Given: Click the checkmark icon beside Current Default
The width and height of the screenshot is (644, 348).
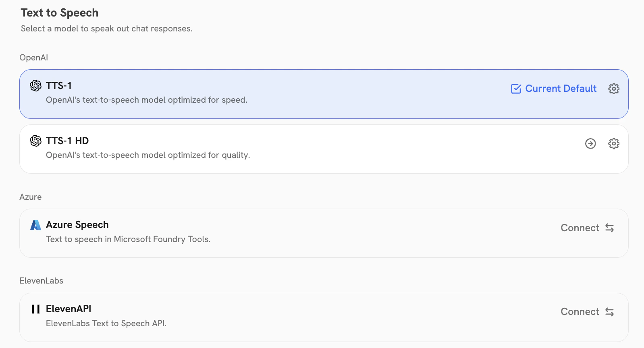Looking at the screenshot, I should [x=515, y=89].
